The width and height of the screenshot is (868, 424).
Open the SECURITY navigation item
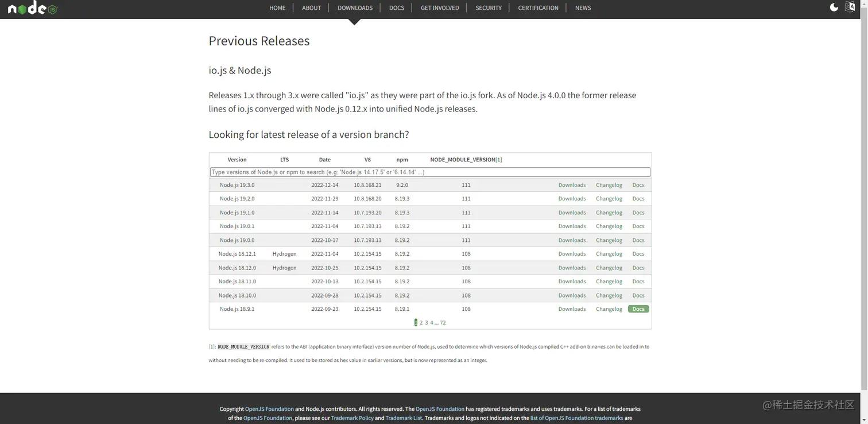[x=489, y=8]
